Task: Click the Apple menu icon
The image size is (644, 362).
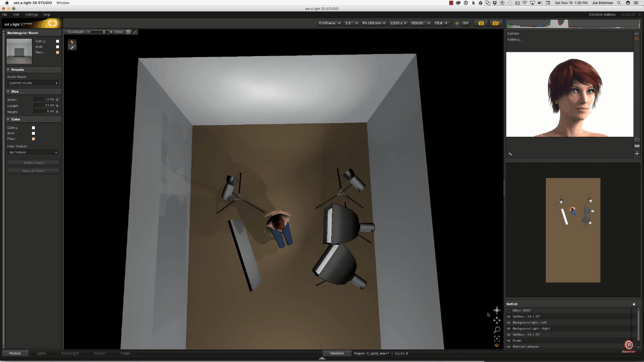Action: pyautogui.click(x=7, y=3)
